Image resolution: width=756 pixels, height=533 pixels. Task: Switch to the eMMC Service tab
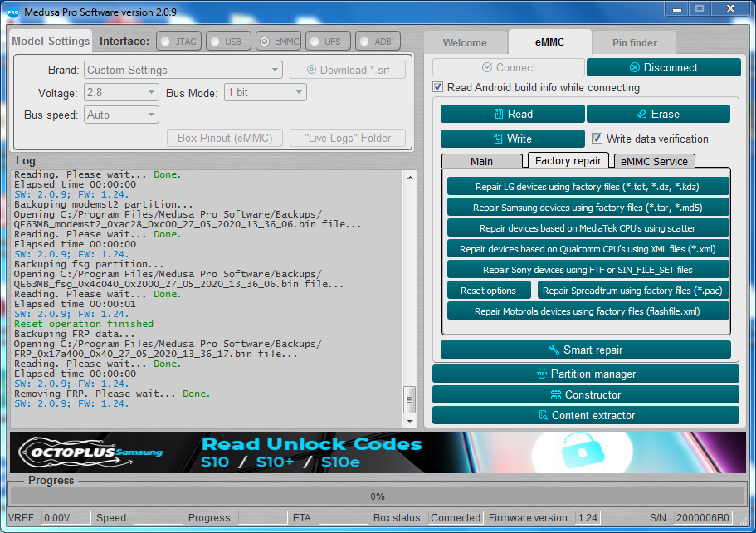click(654, 161)
